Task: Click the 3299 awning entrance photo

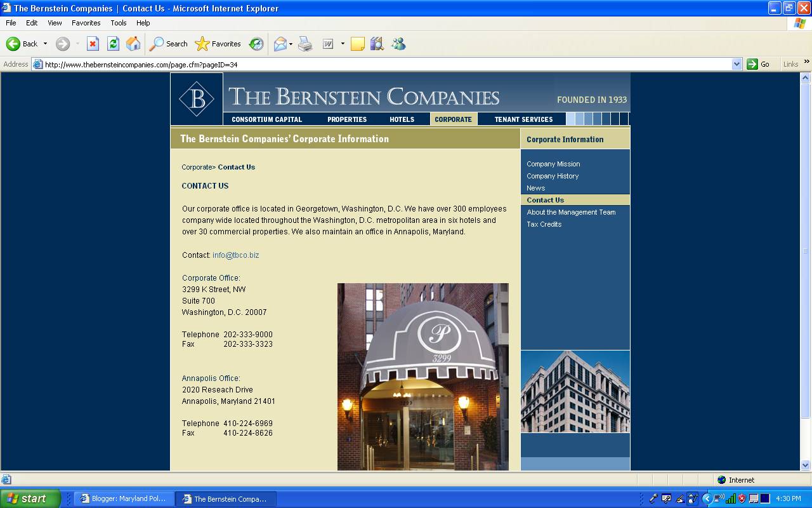Action: (423, 377)
